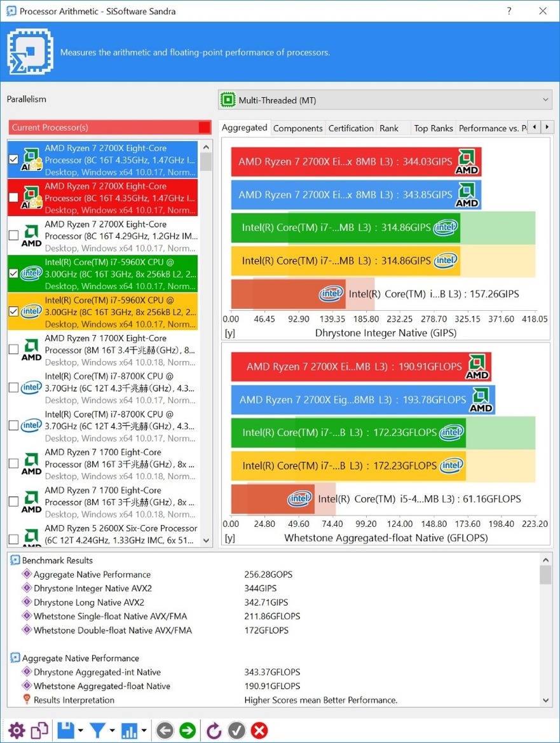Image resolution: width=560 pixels, height=743 pixels.
Task: Open the options gear icon in bottom toolbar
Action: click(17, 730)
